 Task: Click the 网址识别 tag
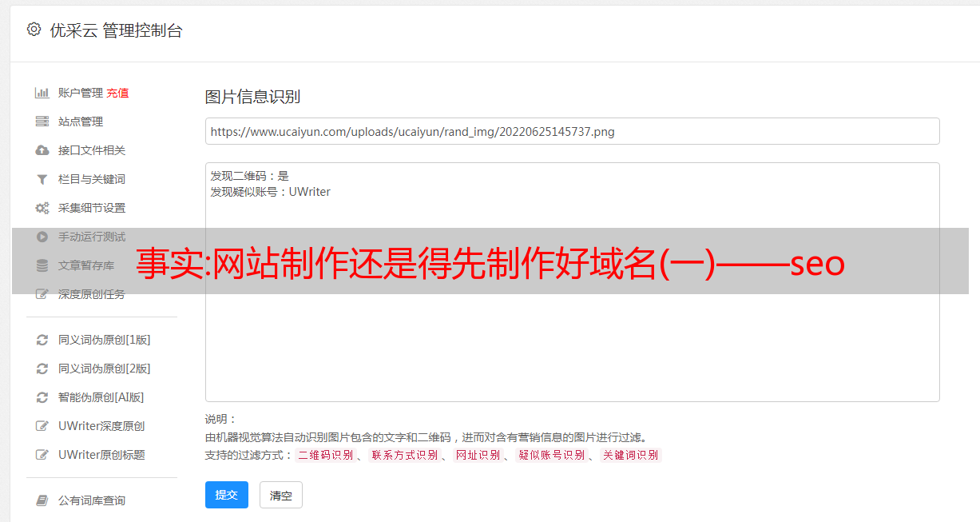[478, 455]
